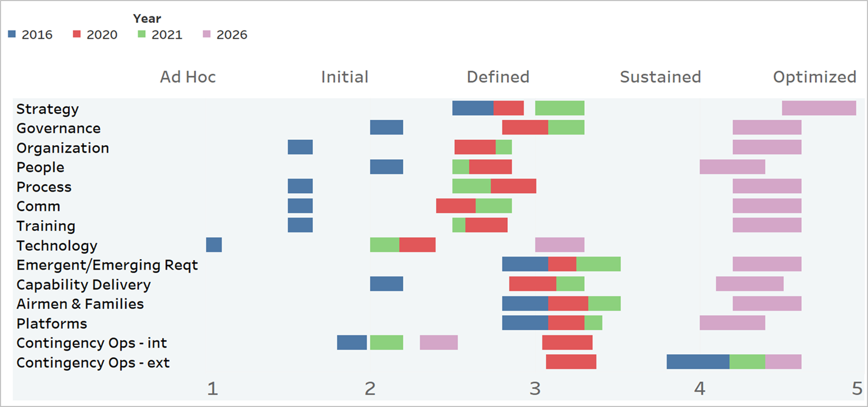Click the red 2020 legend color swatch
Image resolution: width=868 pixels, height=407 pixels.
point(76,35)
